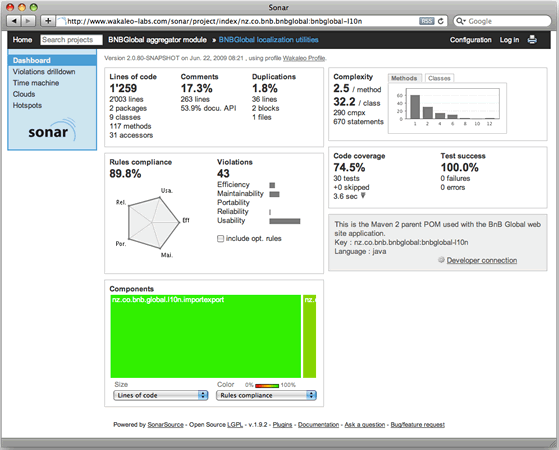Image resolution: width=559 pixels, height=450 pixels.
Task: Switch to the Classes complexity tab
Action: [x=439, y=78]
